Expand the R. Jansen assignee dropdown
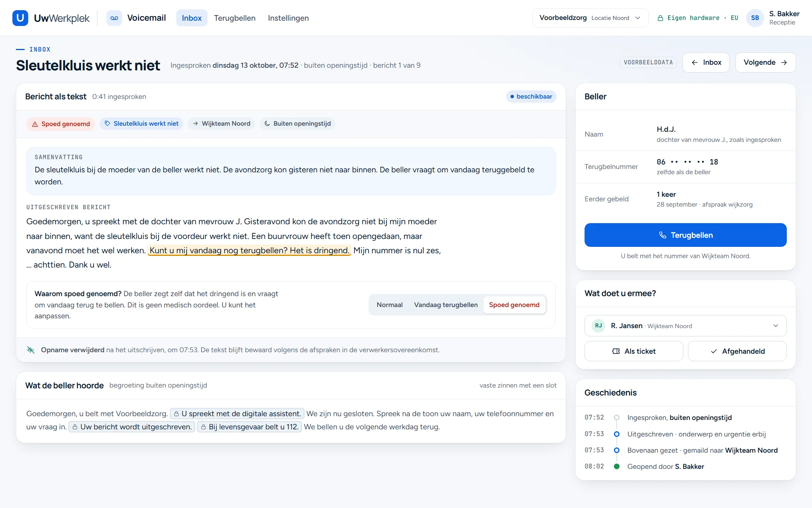 [x=685, y=325]
